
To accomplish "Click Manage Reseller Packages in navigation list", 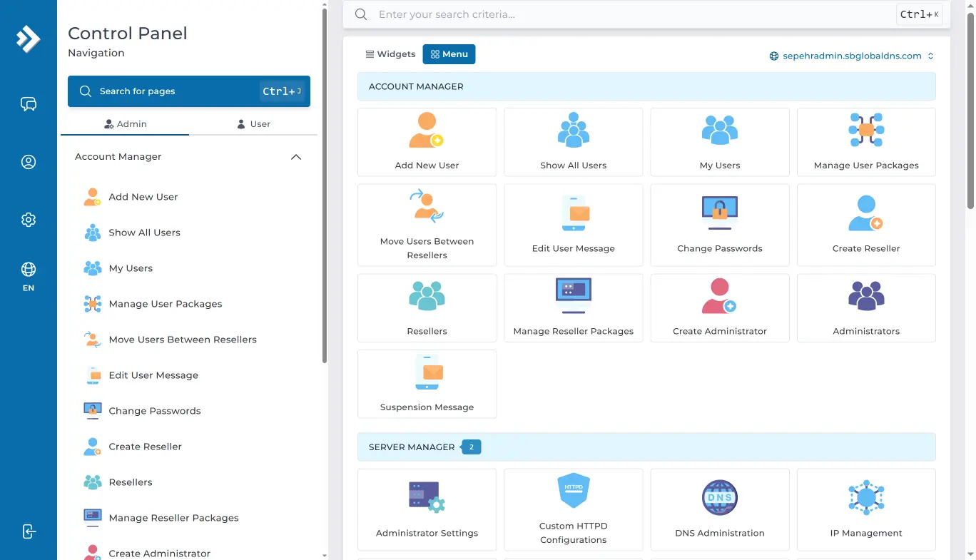I will [x=173, y=518].
